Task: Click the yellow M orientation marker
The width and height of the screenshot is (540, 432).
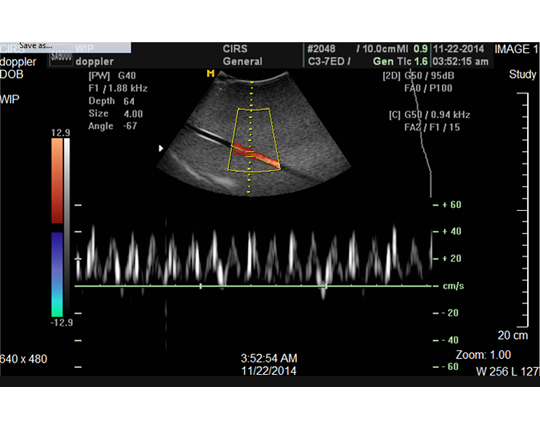Action: click(210, 73)
